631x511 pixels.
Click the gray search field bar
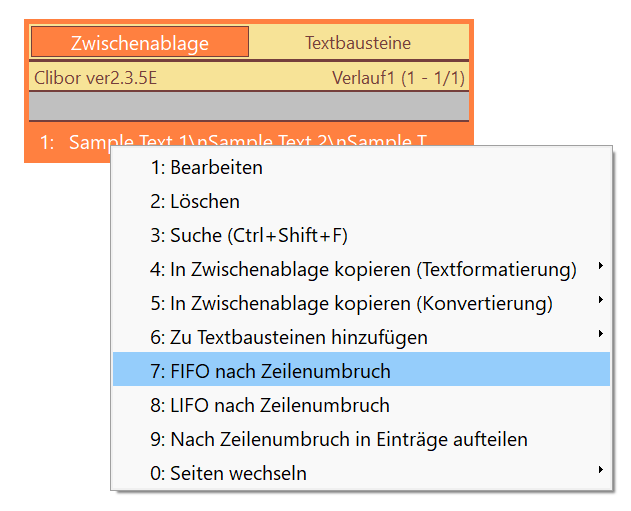coord(249,106)
